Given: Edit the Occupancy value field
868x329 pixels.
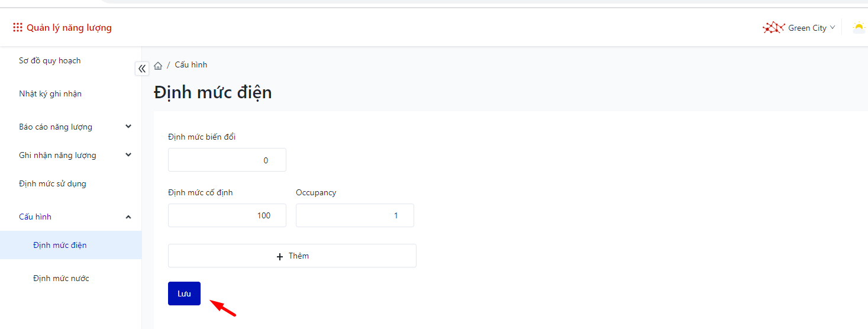Looking at the screenshot, I should coord(355,215).
